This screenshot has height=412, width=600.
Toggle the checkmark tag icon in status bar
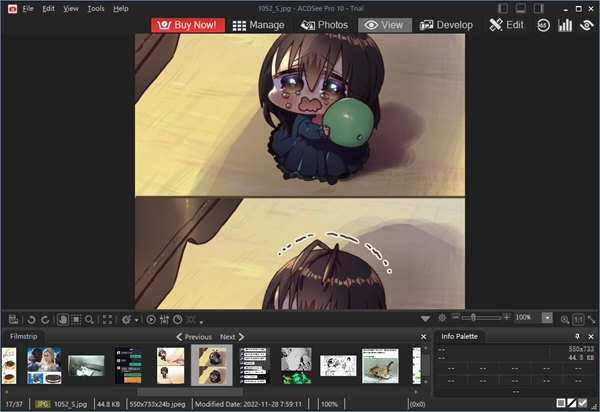[x=582, y=403]
